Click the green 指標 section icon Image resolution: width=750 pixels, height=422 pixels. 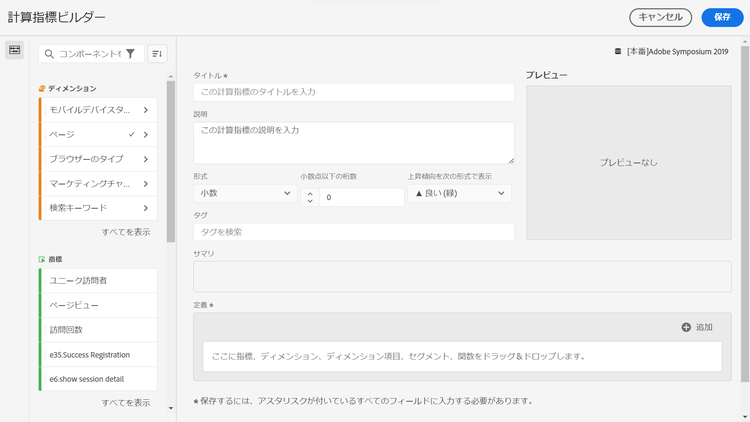click(42, 258)
